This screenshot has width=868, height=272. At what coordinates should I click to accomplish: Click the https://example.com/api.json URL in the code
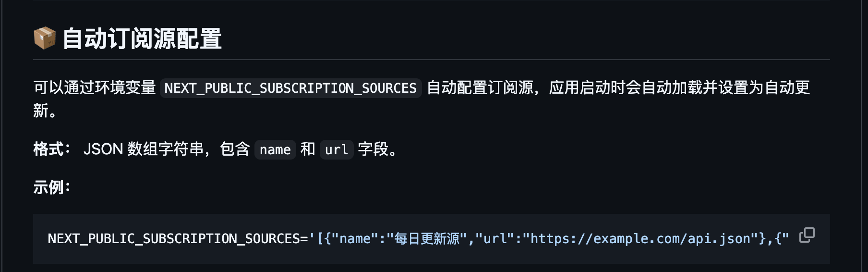(640, 239)
